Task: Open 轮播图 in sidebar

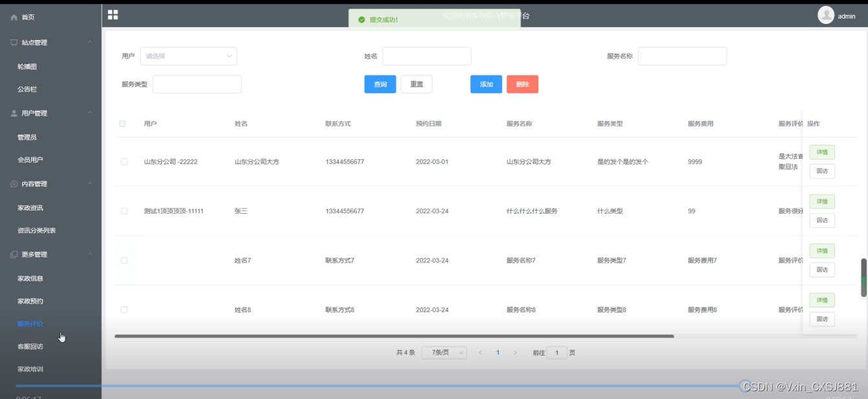Action: point(27,67)
